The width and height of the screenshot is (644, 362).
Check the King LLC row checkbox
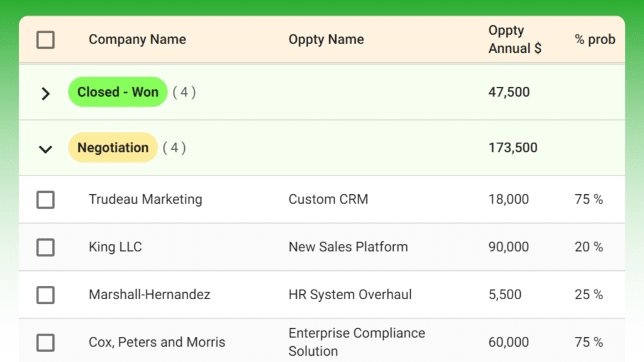[45, 247]
